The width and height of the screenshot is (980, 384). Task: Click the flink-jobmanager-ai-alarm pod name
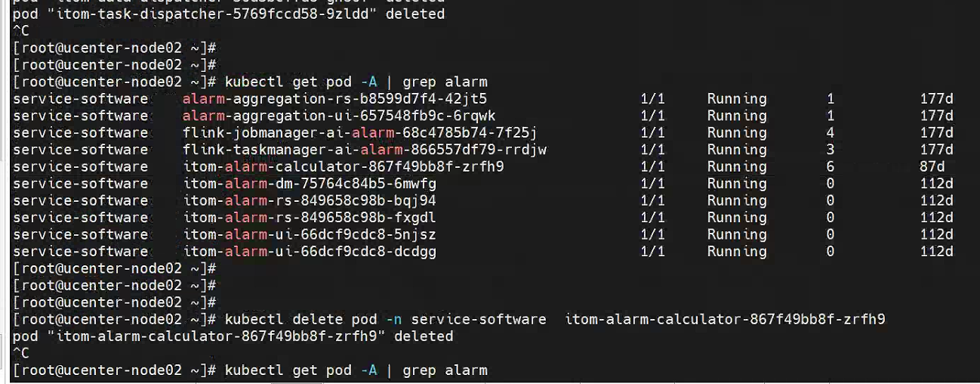(x=360, y=133)
